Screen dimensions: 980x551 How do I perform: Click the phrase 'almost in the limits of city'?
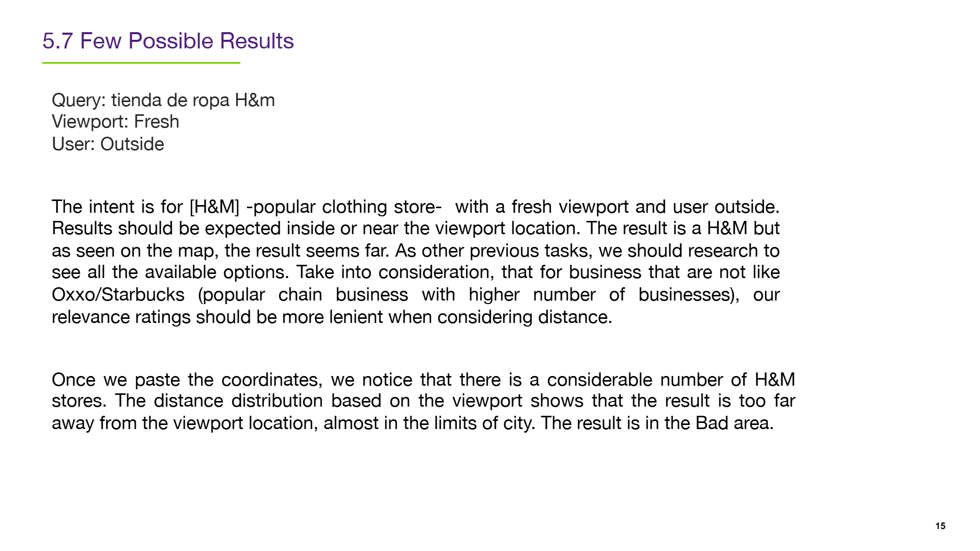(428, 423)
